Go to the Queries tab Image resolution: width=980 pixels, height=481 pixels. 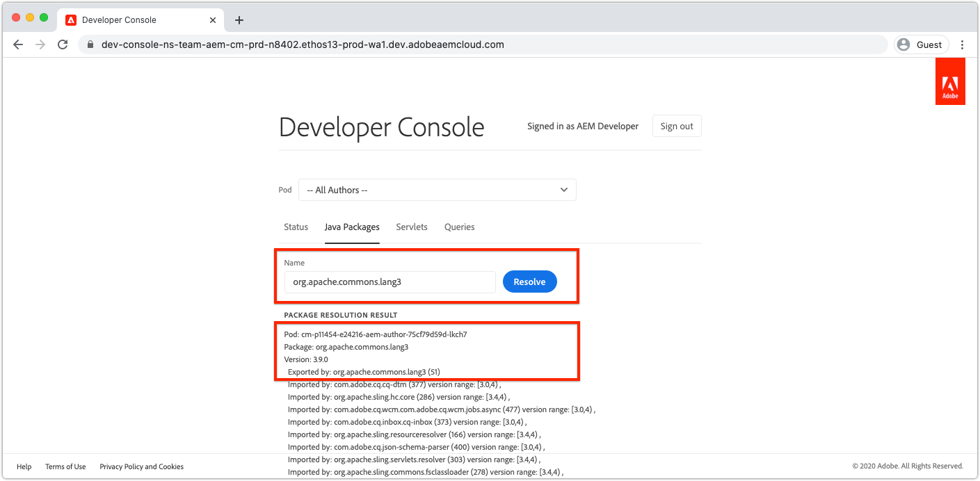[459, 227]
